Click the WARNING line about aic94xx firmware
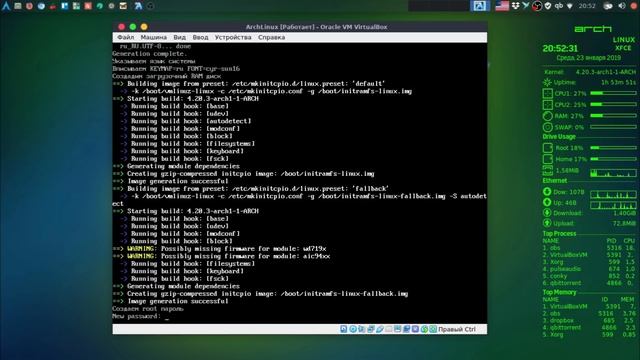 click(221, 256)
